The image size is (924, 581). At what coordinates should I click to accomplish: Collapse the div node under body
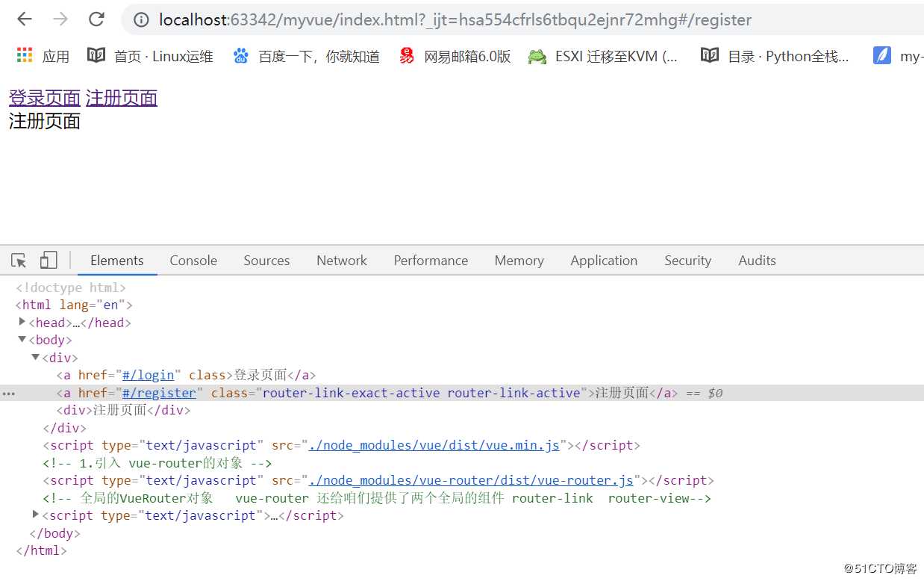coord(36,357)
